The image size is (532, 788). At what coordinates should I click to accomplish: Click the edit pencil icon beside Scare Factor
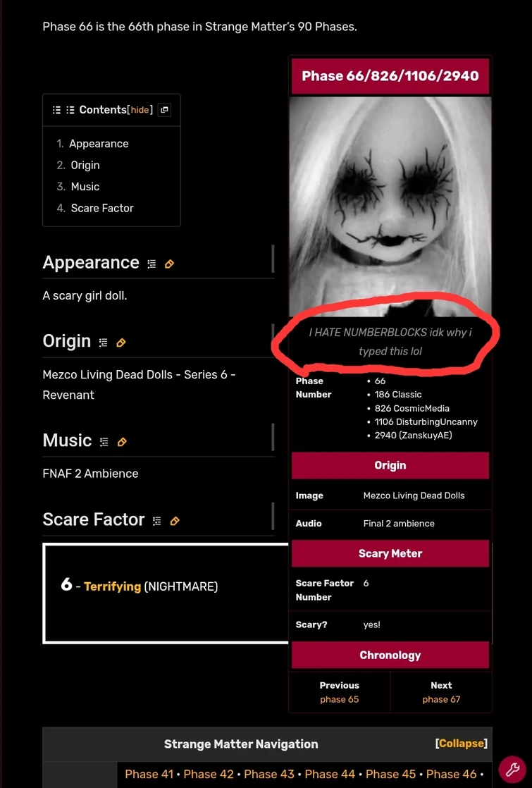[175, 521]
